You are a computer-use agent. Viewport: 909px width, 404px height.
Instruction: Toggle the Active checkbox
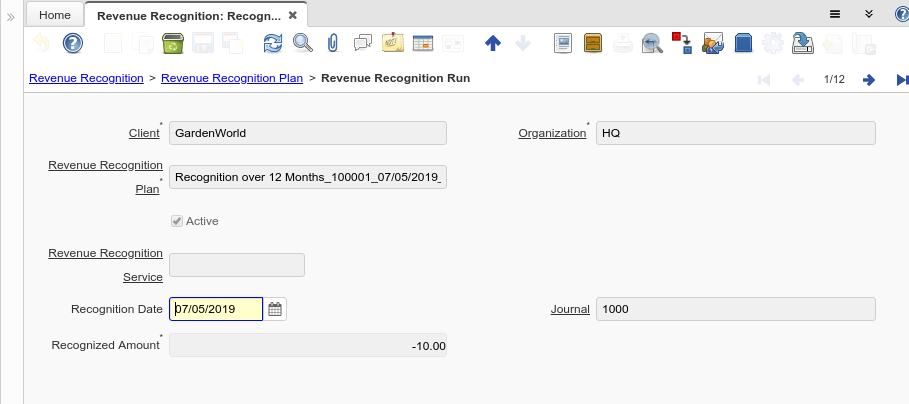pos(178,221)
